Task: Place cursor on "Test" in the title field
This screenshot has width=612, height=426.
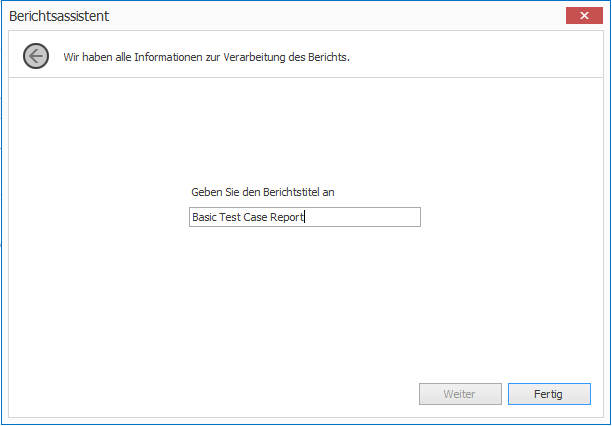Action: coord(233,217)
